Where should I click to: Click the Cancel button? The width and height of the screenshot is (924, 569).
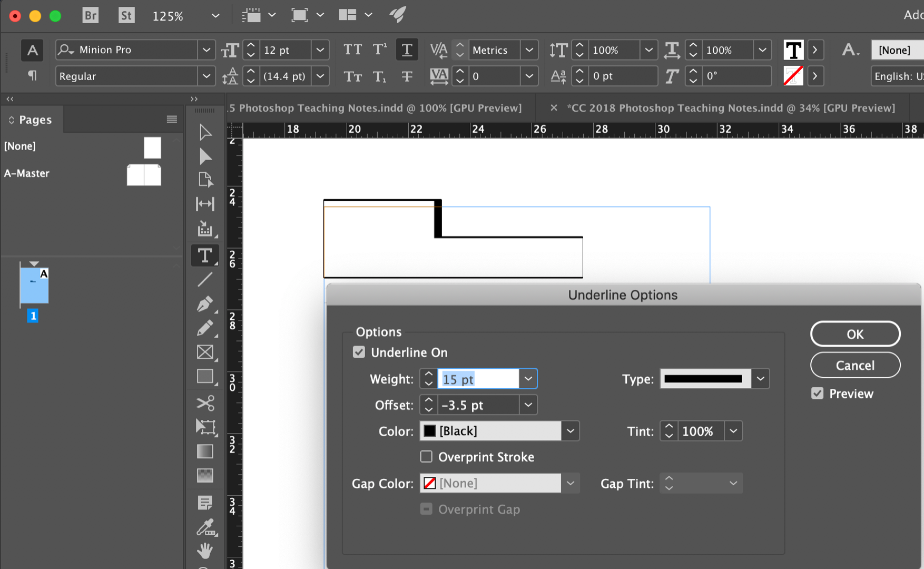point(854,365)
